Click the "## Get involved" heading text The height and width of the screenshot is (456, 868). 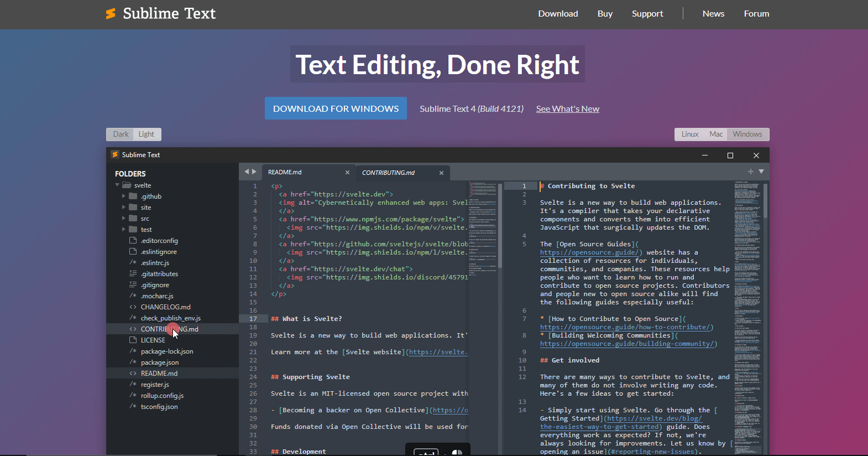pos(569,360)
